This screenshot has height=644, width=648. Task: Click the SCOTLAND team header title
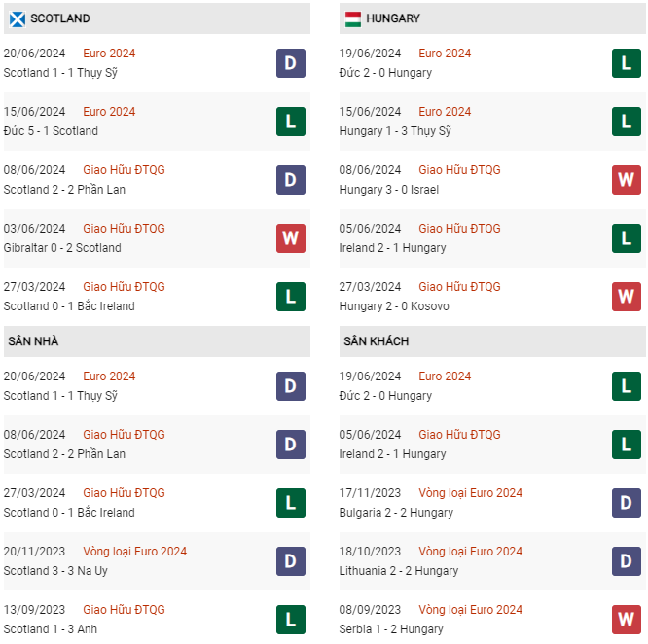[60, 18]
